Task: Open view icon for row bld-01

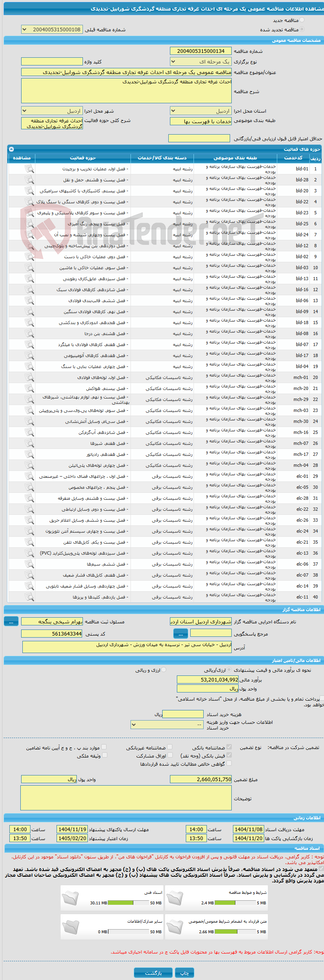Action: [x=29, y=169]
